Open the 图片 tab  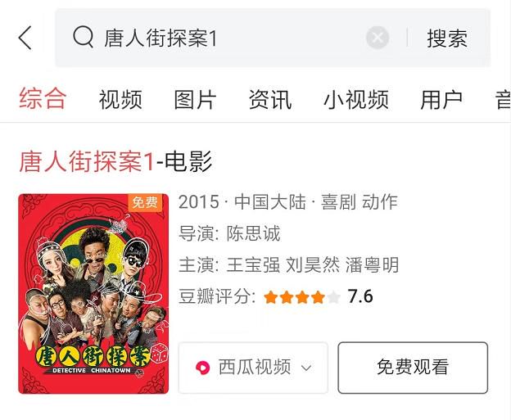[195, 99]
